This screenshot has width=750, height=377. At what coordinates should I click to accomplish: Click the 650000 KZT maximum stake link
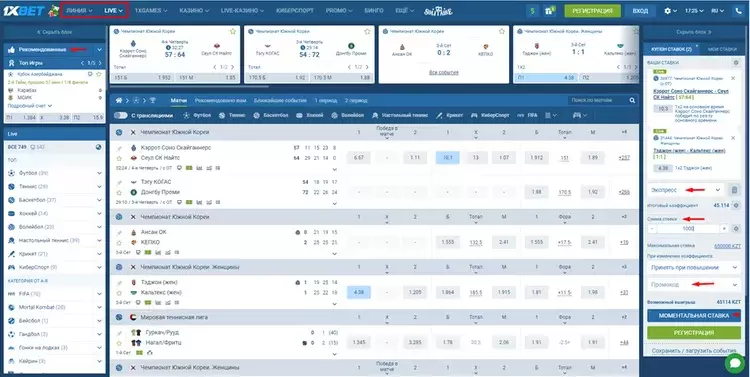pyautogui.click(x=727, y=246)
